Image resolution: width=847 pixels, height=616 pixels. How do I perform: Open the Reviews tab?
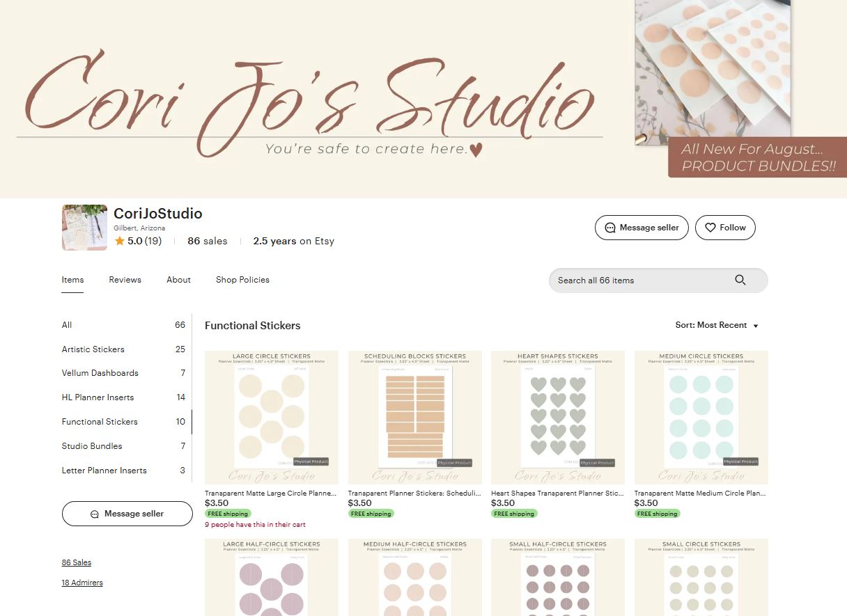125,280
